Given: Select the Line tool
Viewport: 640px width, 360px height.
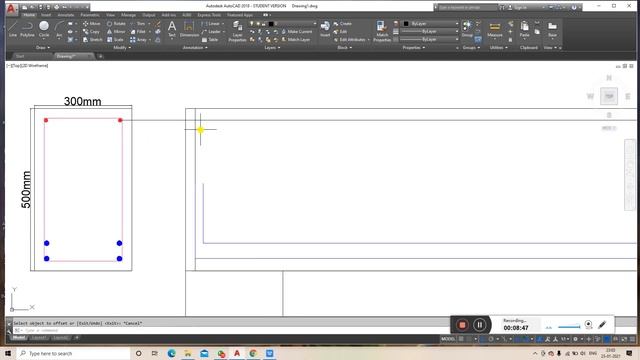Looking at the screenshot, I should tap(13, 29).
